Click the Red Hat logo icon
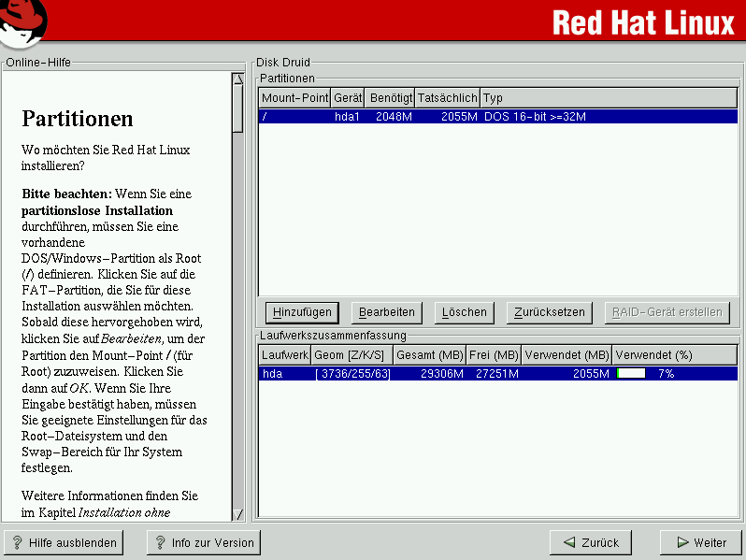 [24, 22]
